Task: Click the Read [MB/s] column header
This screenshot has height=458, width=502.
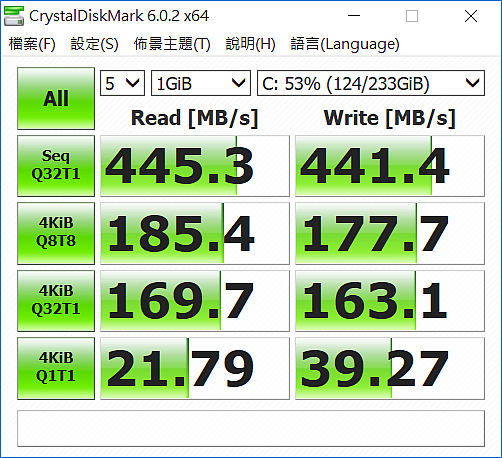Action: (x=195, y=118)
